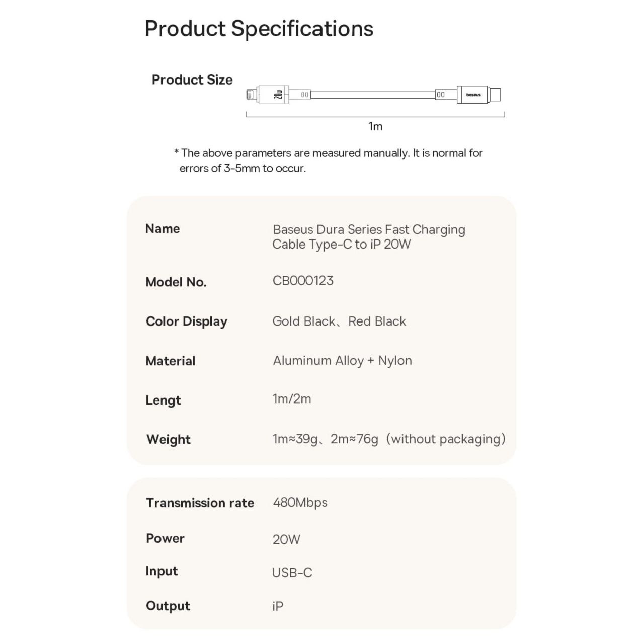Click the Aluminum Alloy + Nylon material value
The width and height of the screenshot is (644, 644).
pyautogui.click(x=342, y=361)
